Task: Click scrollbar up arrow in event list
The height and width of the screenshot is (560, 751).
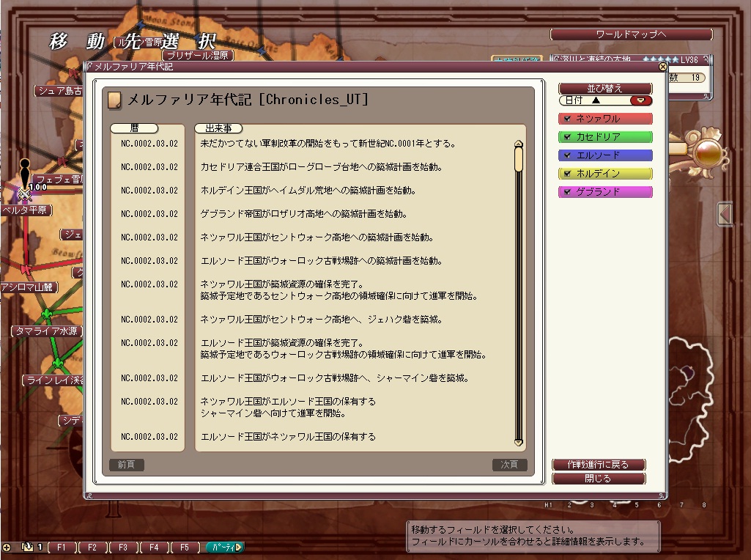Action: click(518, 144)
